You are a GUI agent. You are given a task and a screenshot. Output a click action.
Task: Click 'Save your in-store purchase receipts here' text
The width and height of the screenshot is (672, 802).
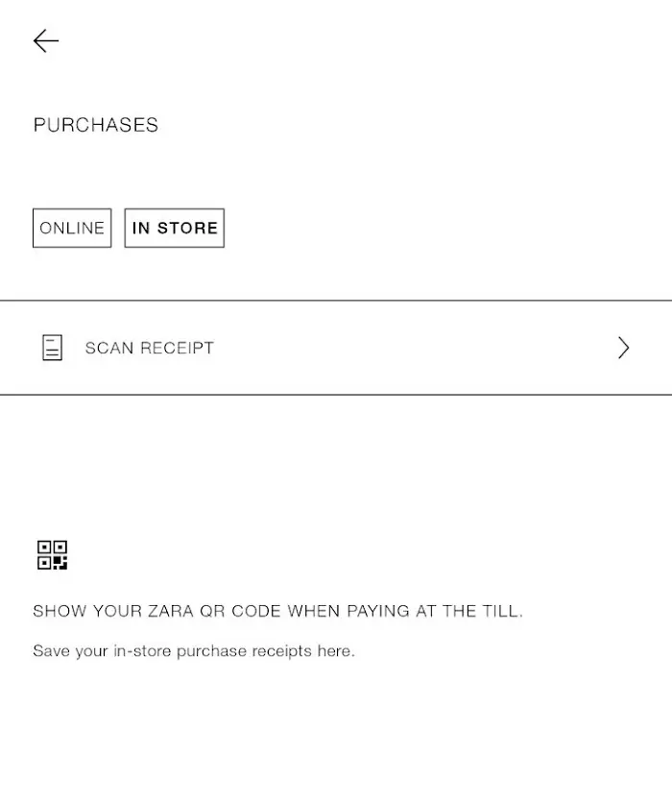[194, 651]
